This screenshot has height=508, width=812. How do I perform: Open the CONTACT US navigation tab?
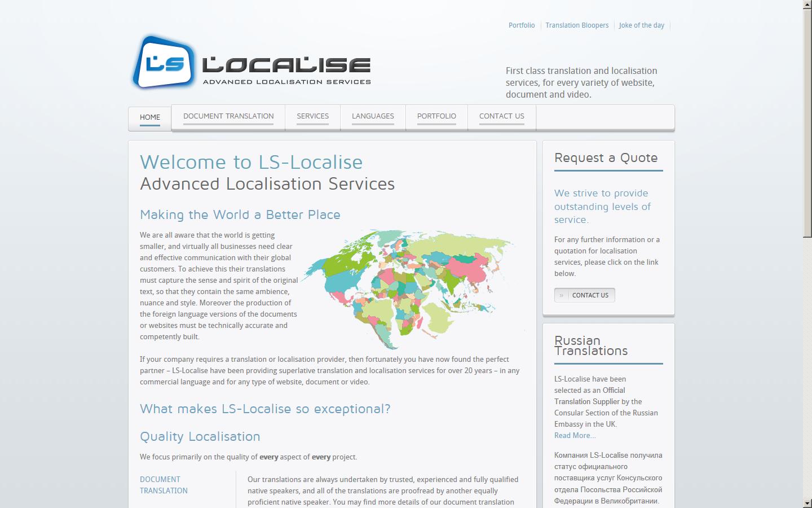[501, 116]
